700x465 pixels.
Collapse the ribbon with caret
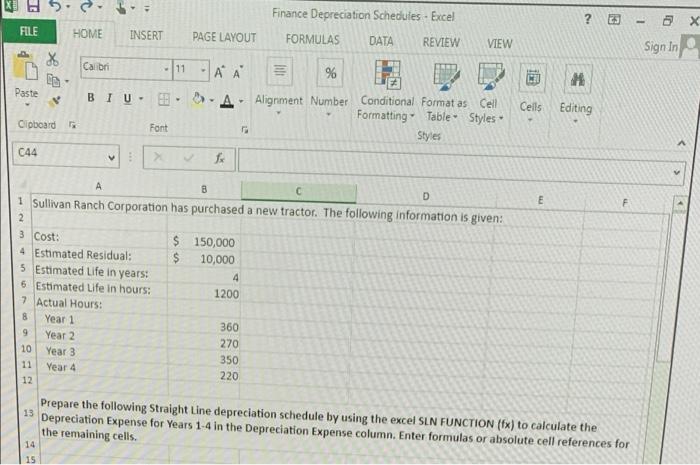[x=681, y=143]
